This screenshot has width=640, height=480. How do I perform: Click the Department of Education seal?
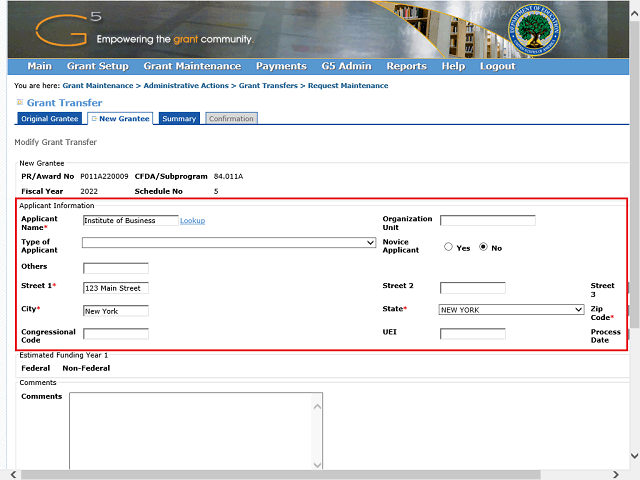point(536,29)
